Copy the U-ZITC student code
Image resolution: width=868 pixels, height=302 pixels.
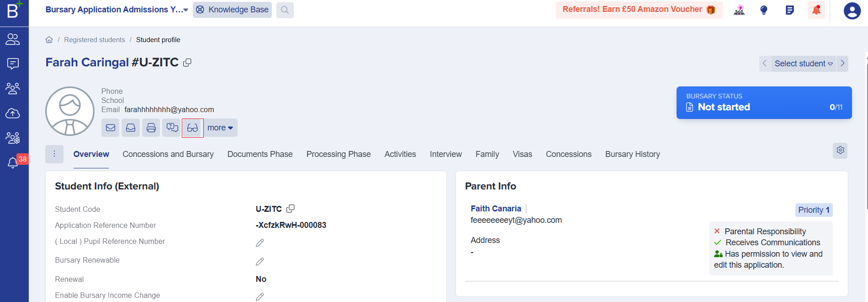291,209
